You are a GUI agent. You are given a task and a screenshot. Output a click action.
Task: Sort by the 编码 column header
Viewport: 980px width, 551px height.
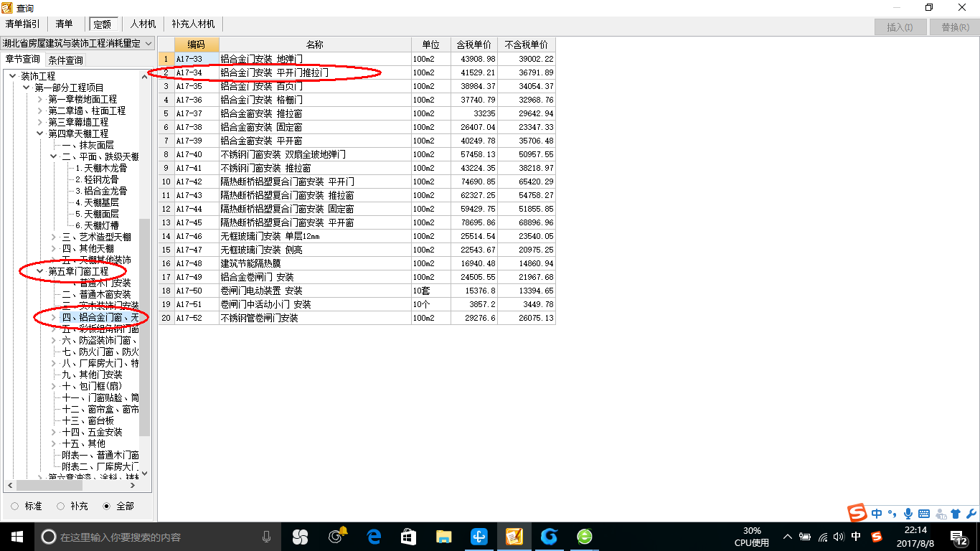point(197,44)
